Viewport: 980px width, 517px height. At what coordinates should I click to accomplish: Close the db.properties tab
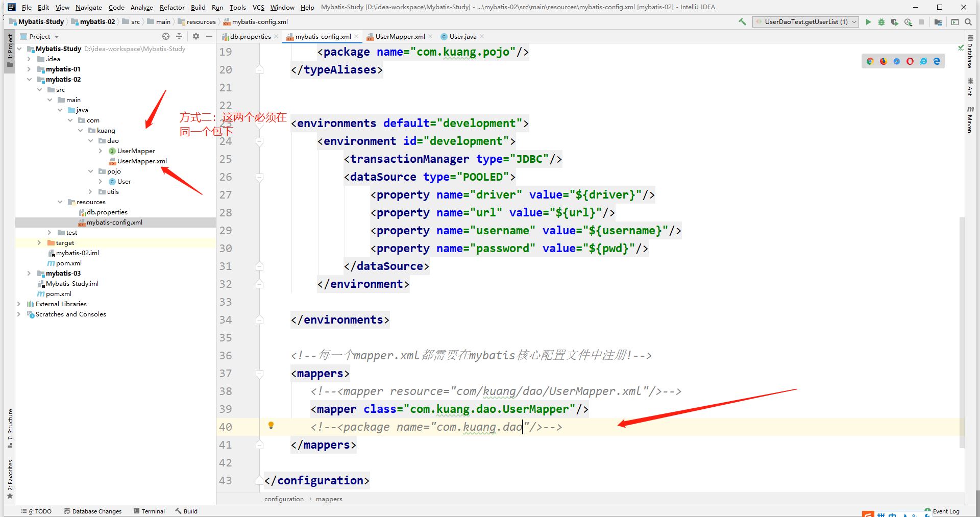(x=276, y=36)
